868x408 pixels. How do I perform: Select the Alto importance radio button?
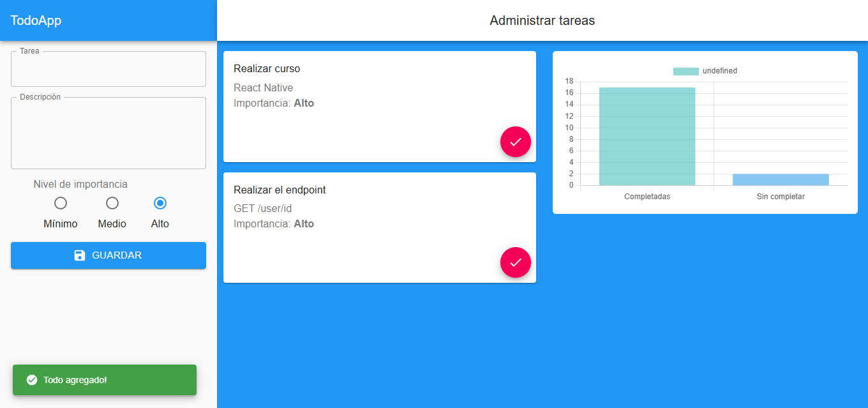coord(160,203)
